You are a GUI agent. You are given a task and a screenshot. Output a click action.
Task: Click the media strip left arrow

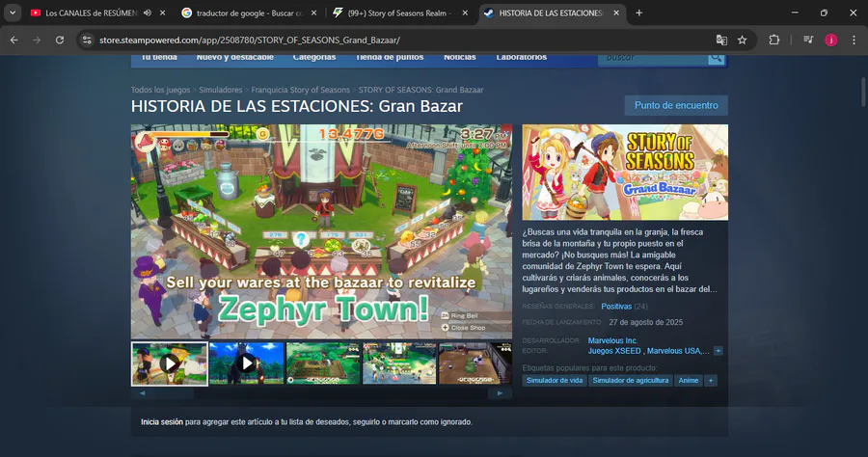pyautogui.click(x=143, y=393)
